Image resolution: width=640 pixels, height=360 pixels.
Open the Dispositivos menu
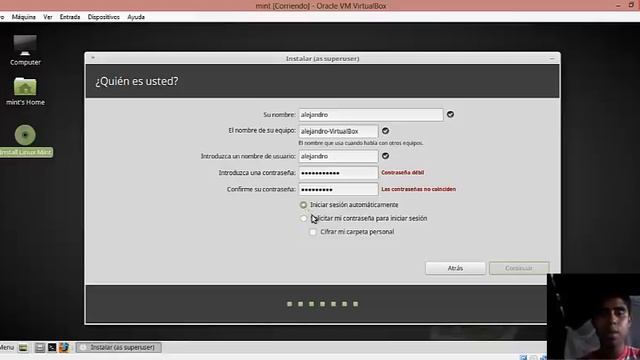[104, 17]
